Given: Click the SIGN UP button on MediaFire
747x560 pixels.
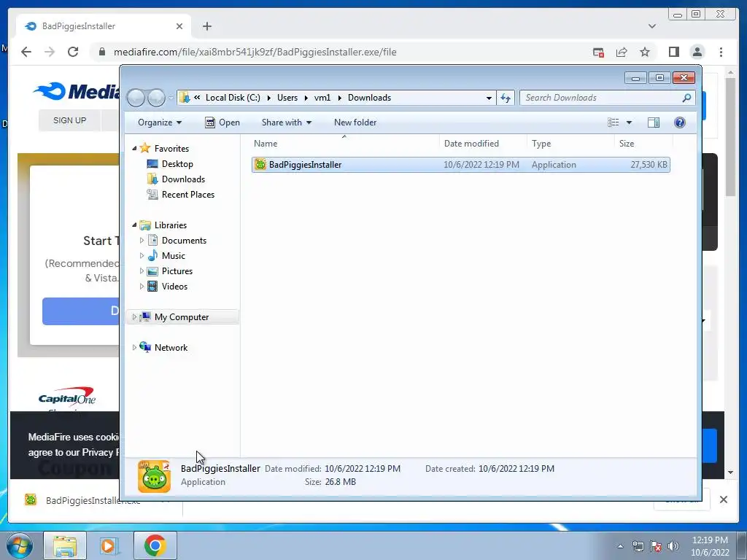Looking at the screenshot, I should click(x=69, y=120).
